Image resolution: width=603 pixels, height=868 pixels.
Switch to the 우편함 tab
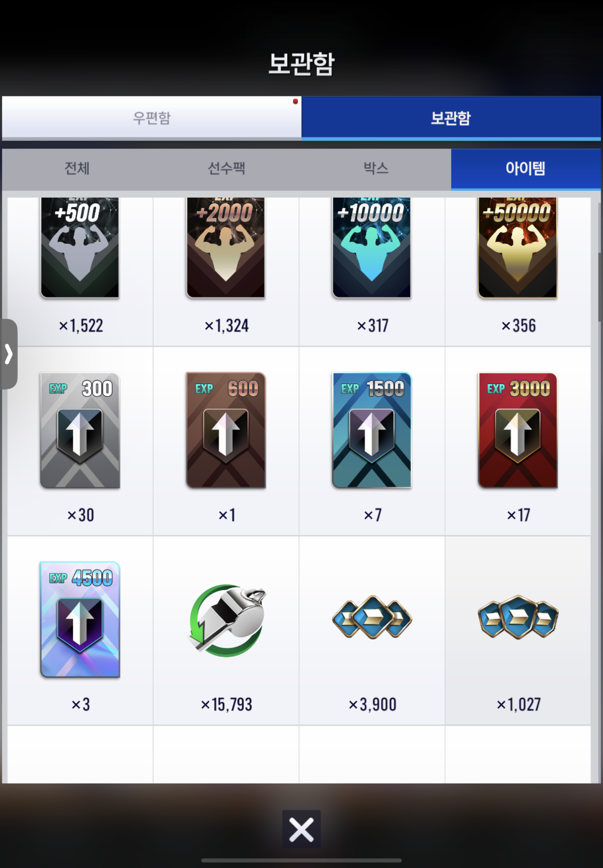pyautogui.click(x=151, y=118)
